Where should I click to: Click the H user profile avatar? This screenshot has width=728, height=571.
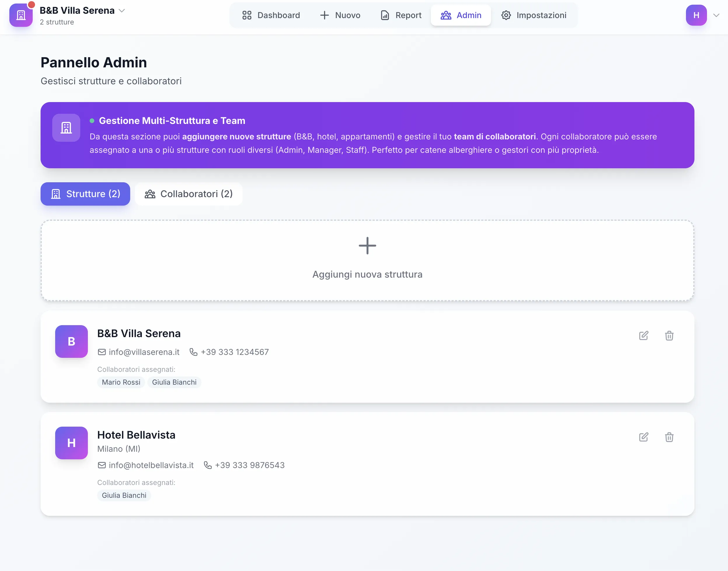point(696,15)
